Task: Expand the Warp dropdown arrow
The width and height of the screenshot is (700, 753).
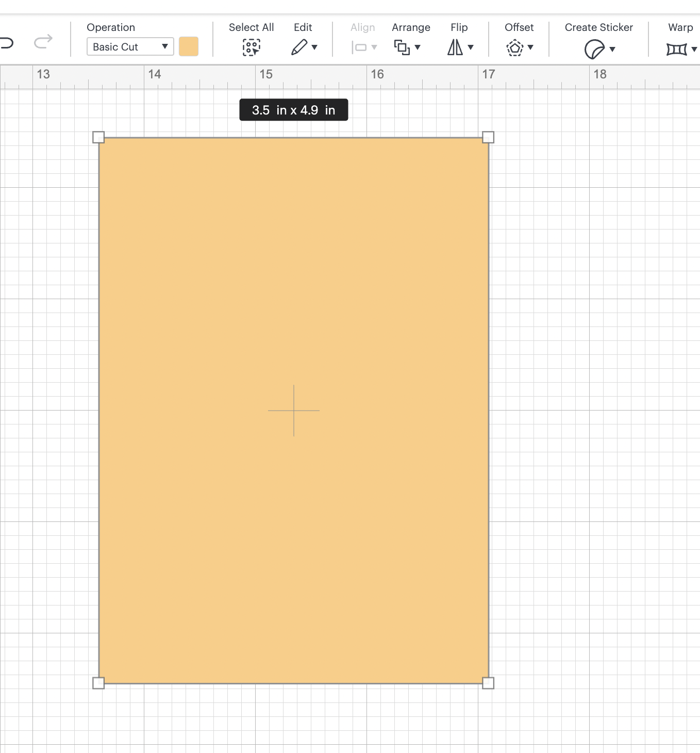Action: coord(694,50)
